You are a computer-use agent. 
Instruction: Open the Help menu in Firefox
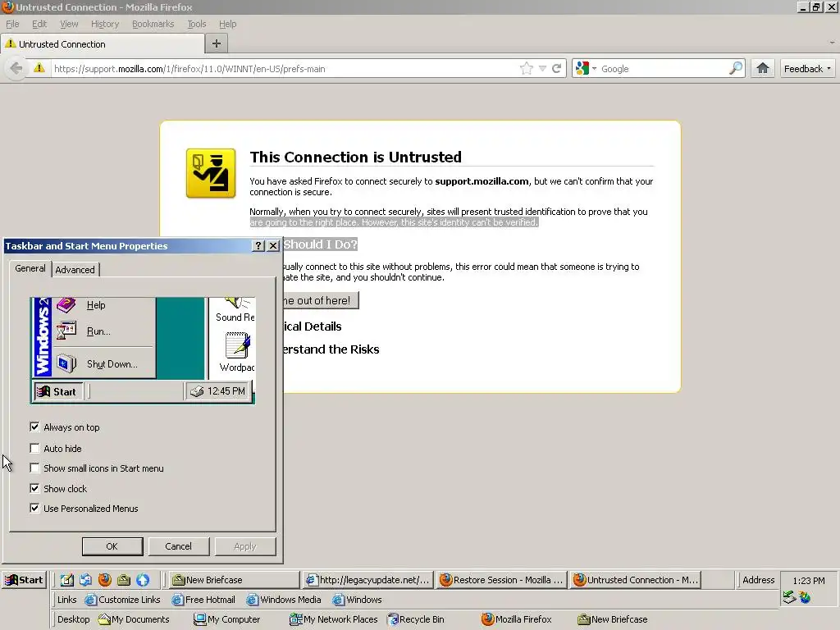pyautogui.click(x=228, y=24)
